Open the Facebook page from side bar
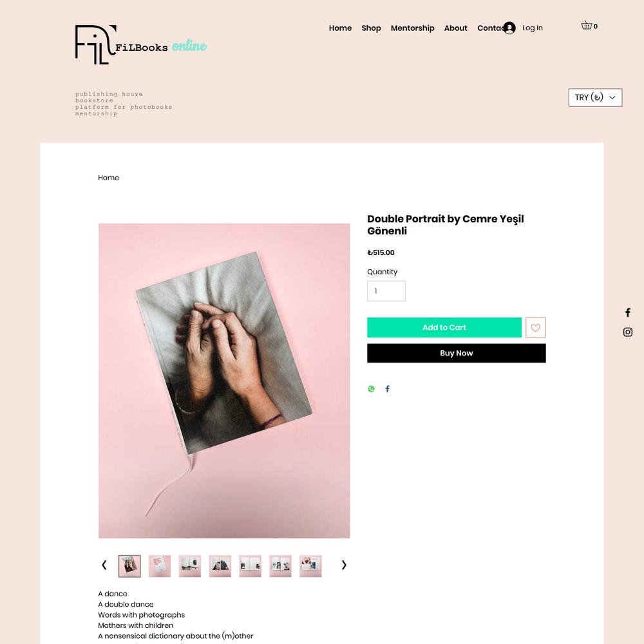This screenshot has width=644, height=644. (x=627, y=312)
